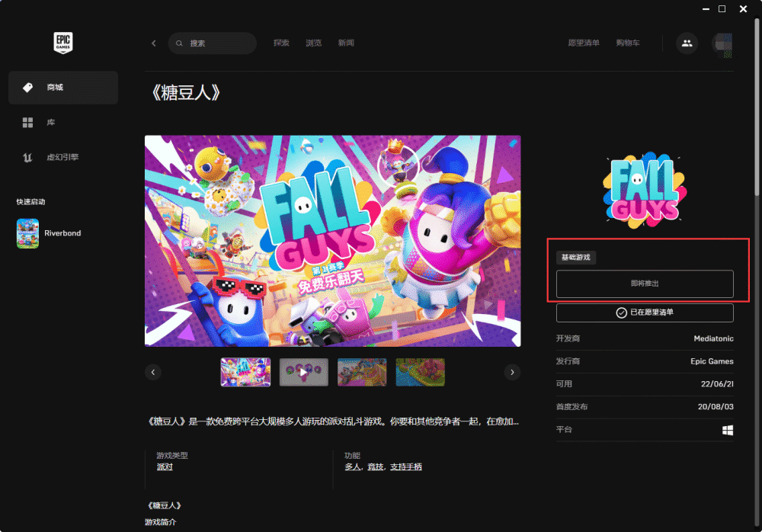Click the 已在愿望清单 wishlist button
The image size is (762, 532).
pyautogui.click(x=645, y=312)
